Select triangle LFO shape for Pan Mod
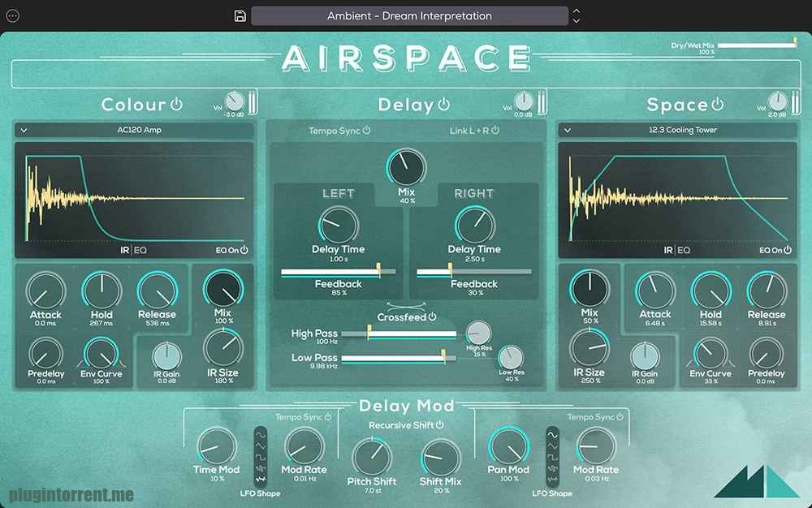 click(552, 446)
